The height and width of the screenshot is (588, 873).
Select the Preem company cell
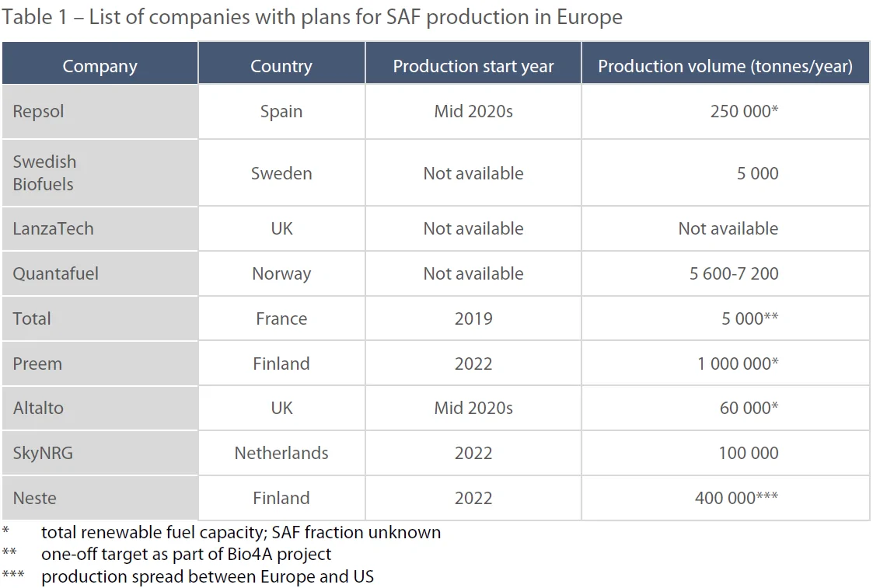point(37,364)
